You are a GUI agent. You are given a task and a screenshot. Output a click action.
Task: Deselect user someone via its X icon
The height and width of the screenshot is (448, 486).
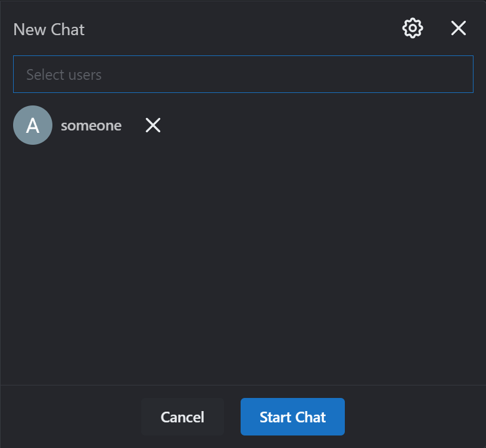pos(153,125)
